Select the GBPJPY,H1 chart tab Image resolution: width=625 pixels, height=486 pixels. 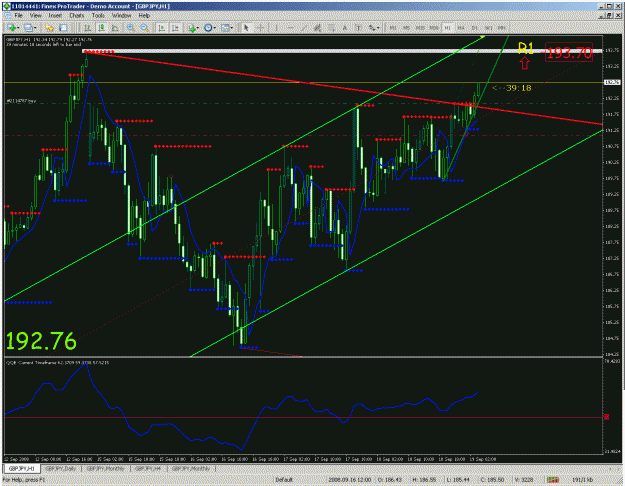click(x=22, y=468)
